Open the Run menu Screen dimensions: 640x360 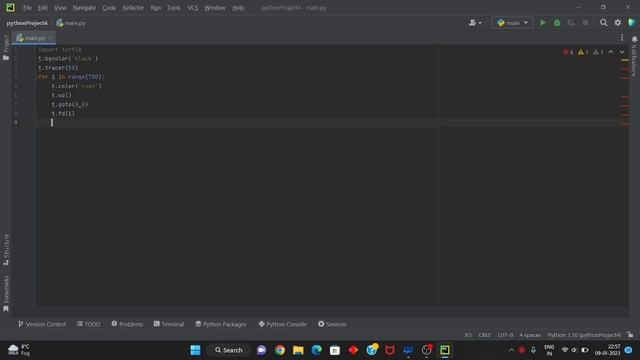pos(156,8)
